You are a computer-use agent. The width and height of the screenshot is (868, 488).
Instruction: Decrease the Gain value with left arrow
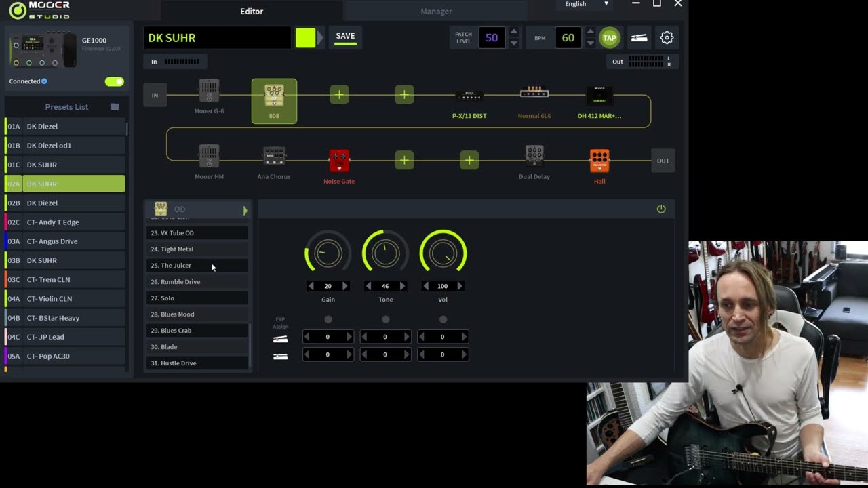click(x=311, y=286)
